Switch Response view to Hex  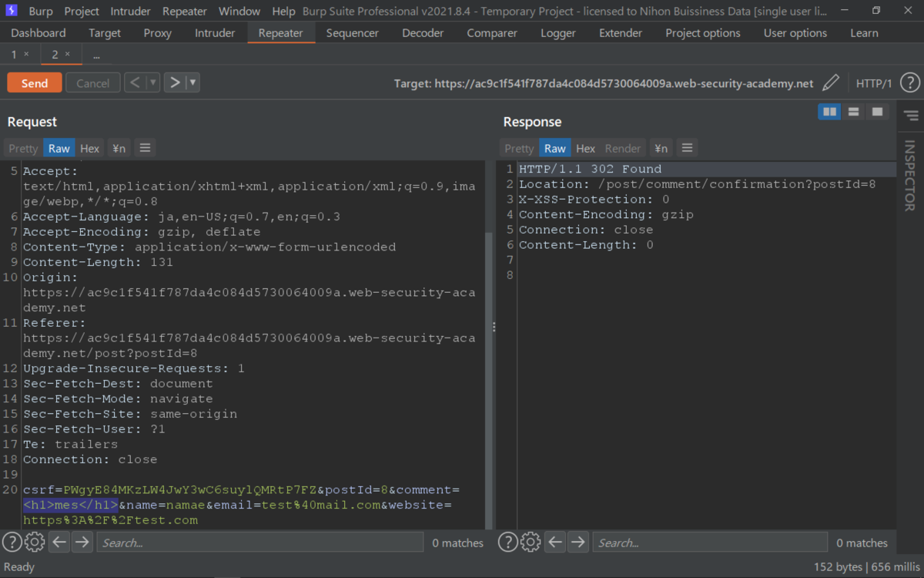tap(586, 148)
